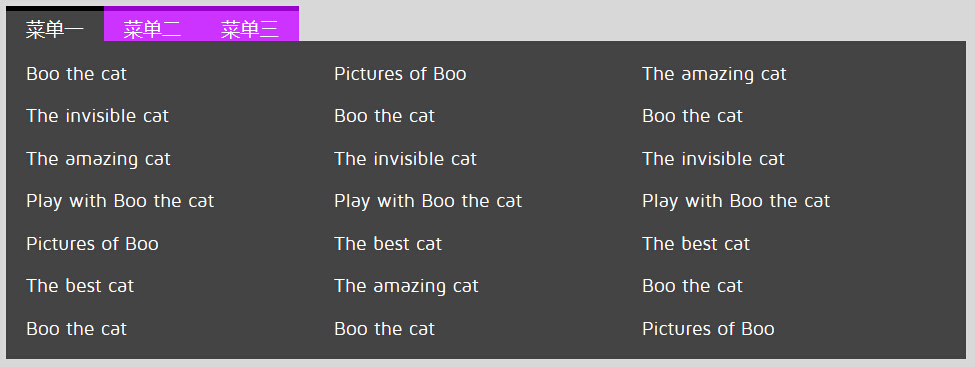The width and height of the screenshot is (975, 367).
Task: Open 'Pictures of Boo' ending the third column
Action: pos(709,328)
